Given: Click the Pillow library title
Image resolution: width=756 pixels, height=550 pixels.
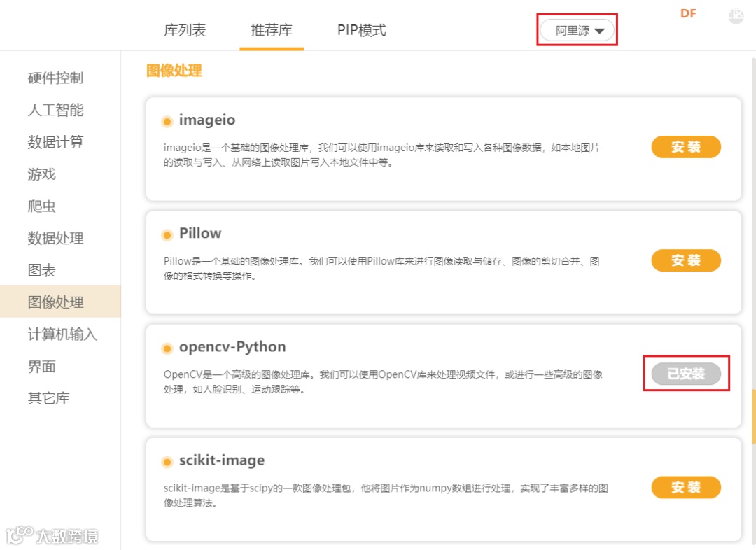Looking at the screenshot, I should click(x=200, y=233).
